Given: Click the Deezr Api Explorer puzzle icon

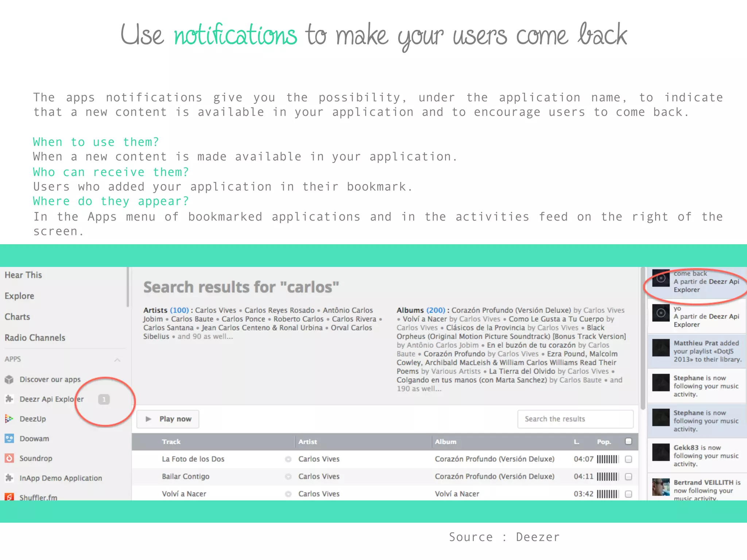Looking at the screenshot, I should [x=9, y=399].
